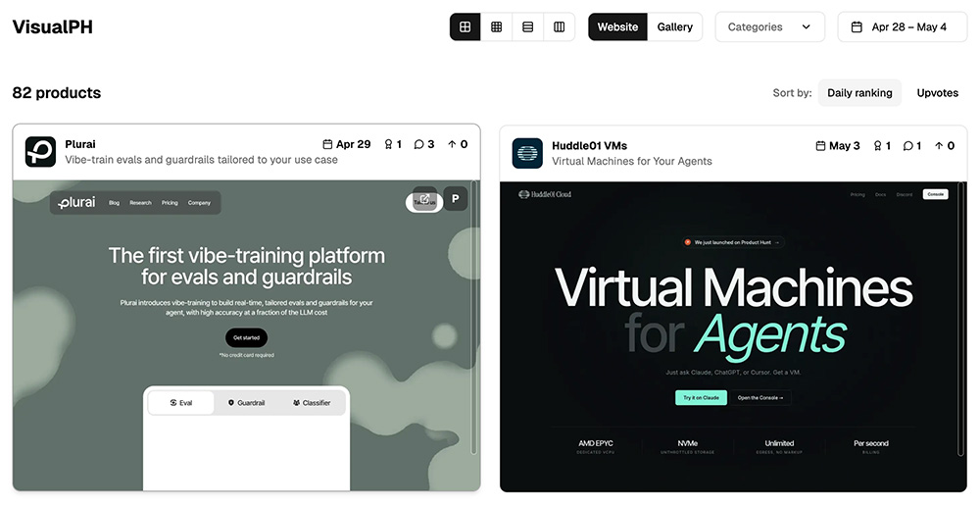Upvote Huddle01 VMs with the arrow icon
The height and width of the screenshot is (506, 980).
939,146
